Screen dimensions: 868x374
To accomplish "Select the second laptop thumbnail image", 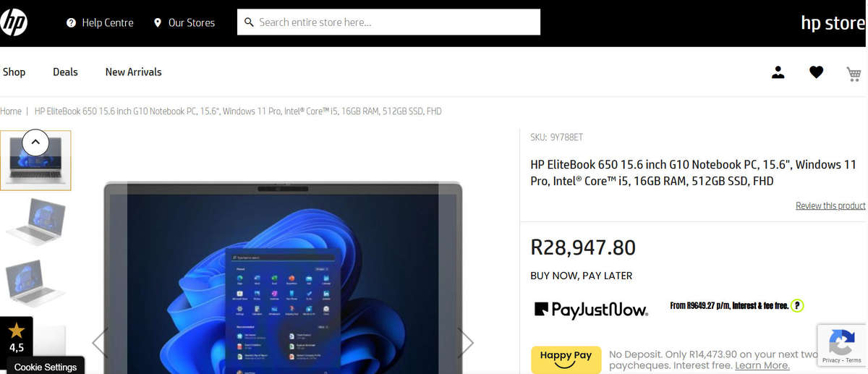I will point(35,221).
